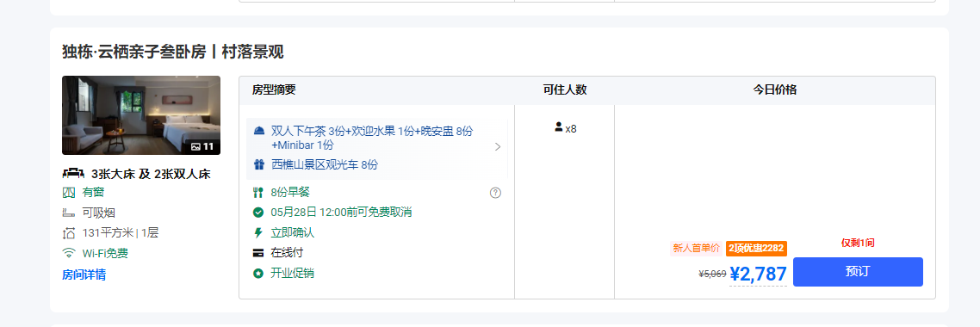Click the card icon beside 在线付

coord(258,253)
